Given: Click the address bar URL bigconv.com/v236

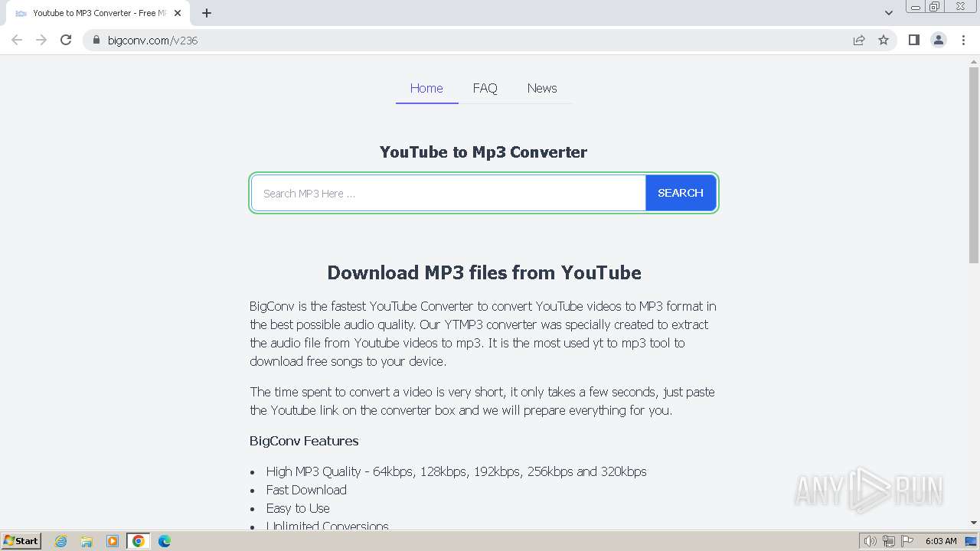Looking at the screenshot, I should (x=153, y=41).
